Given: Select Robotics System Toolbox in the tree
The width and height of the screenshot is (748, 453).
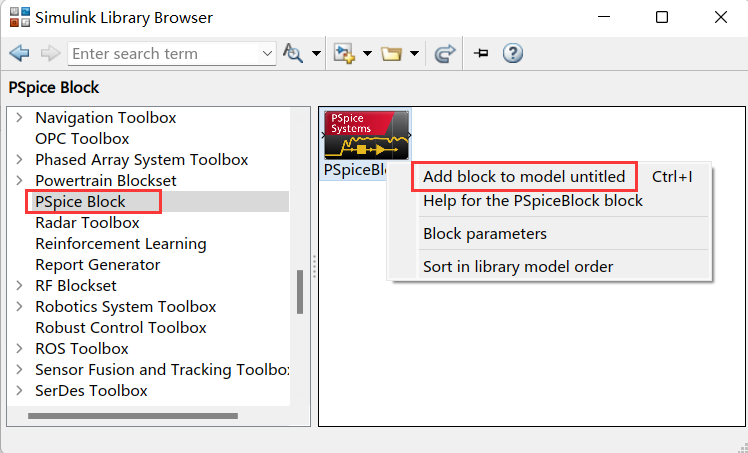Looking at the screenshot, I should click(x=126, y=306).
